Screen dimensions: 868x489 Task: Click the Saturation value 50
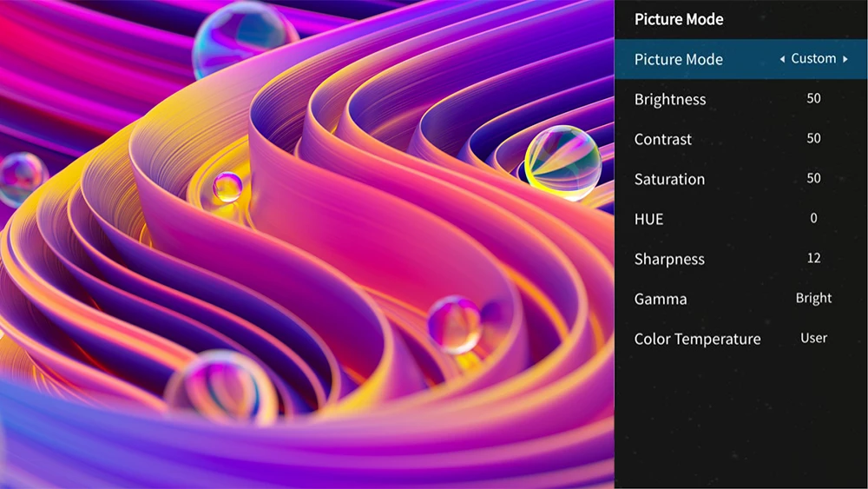click(x=814, y=178)
